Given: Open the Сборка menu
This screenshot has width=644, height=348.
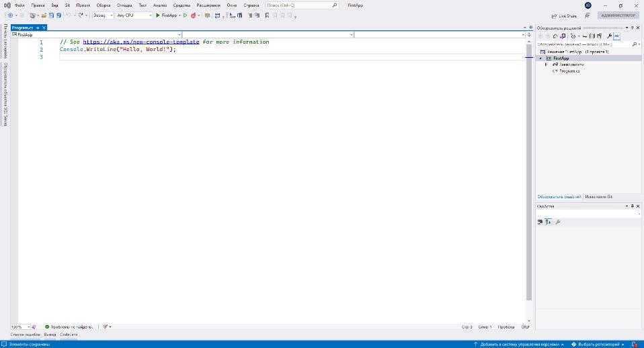Looking at the screenshot, I should coord(103,5).
